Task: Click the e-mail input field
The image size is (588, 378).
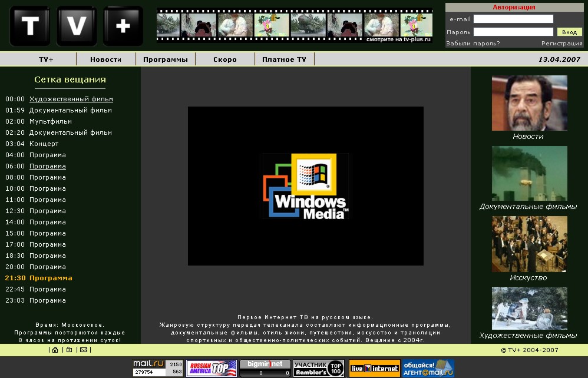Action: point(513,19)
